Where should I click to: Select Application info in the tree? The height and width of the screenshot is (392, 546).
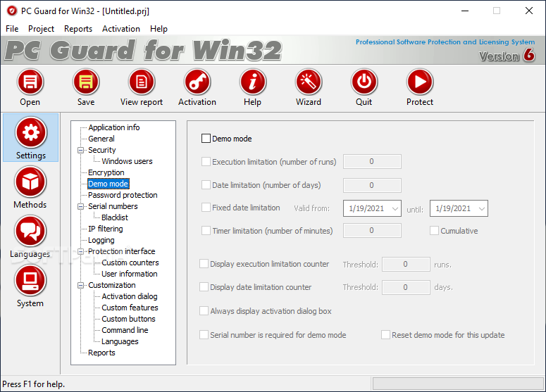[114, 127]
